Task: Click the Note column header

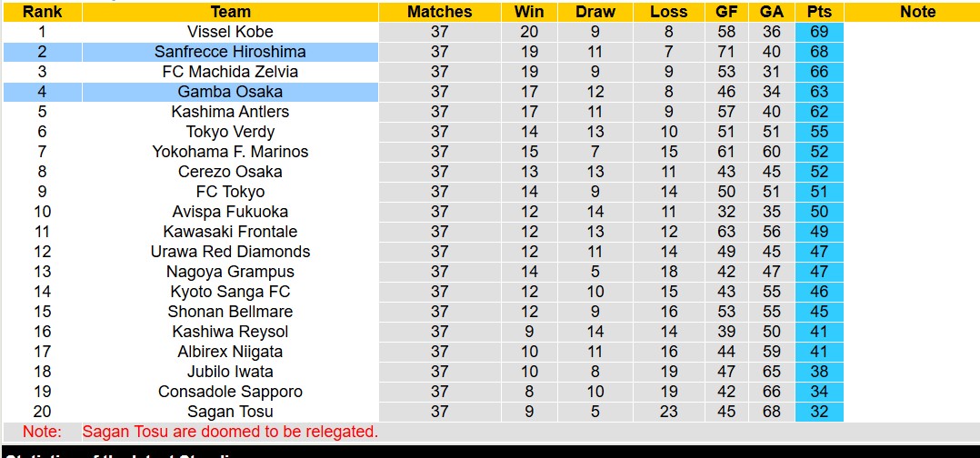Action: (x=917, y=12)
